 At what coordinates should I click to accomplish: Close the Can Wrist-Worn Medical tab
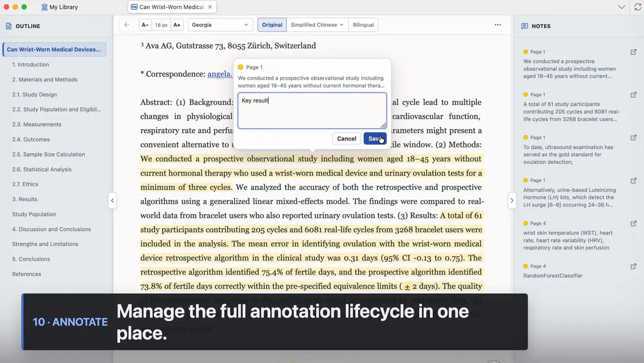(210, 7)
